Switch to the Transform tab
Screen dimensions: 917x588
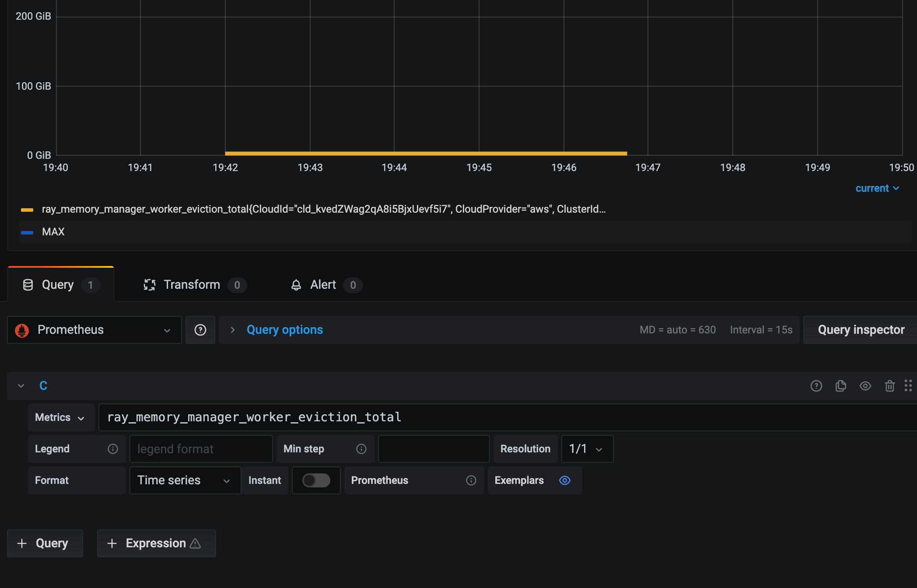coord(195,285)
